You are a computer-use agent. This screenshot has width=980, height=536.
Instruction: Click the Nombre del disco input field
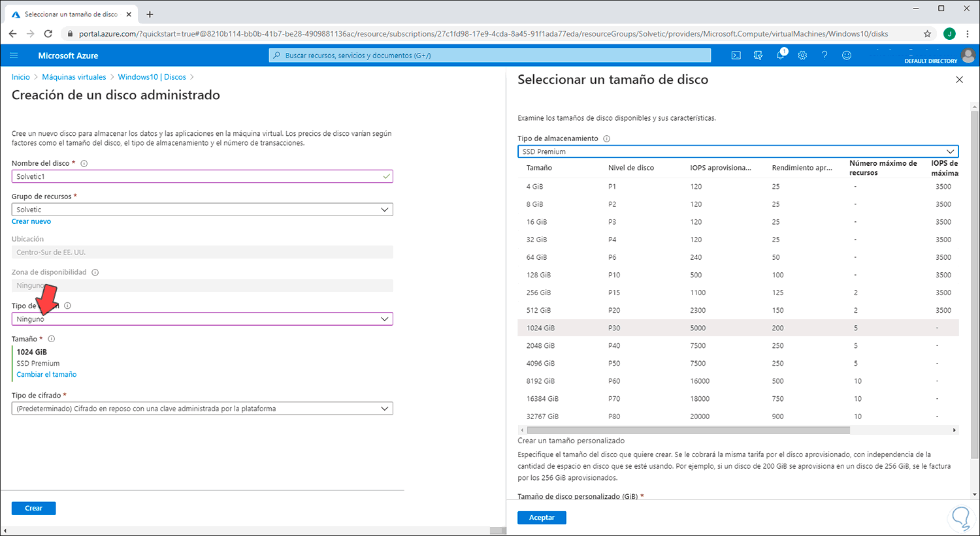pyautogui.click(x=196, y=176)
